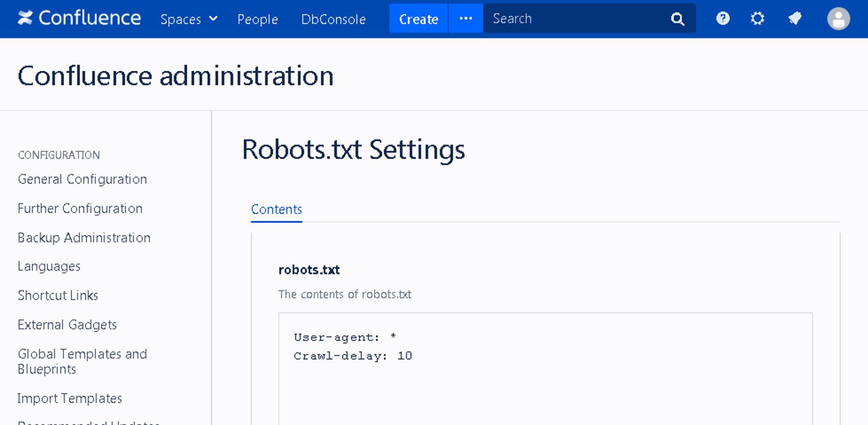Screen dimensions: 868x425
Task: Click the CONFIGURATION section header
Action: coord(59,155)
